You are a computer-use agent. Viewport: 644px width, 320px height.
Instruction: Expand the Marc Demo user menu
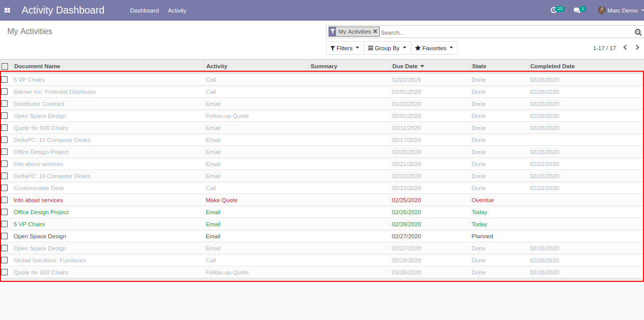[621, 10]
